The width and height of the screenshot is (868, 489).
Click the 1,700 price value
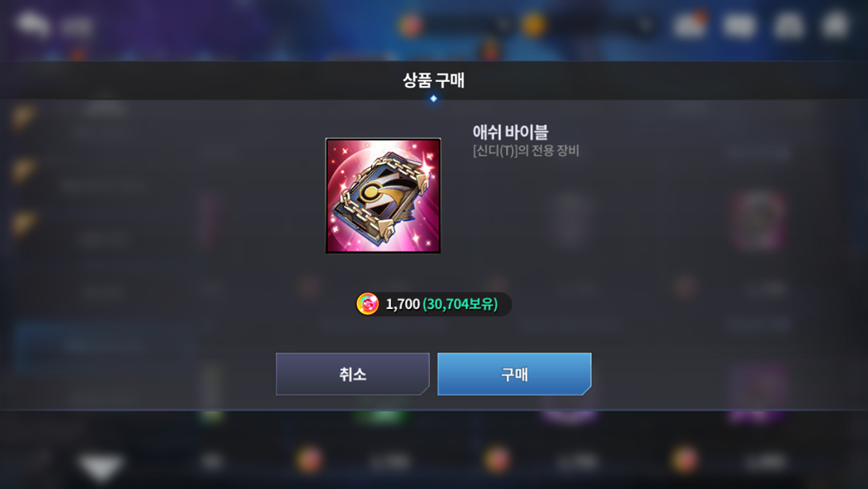[402, 304]
